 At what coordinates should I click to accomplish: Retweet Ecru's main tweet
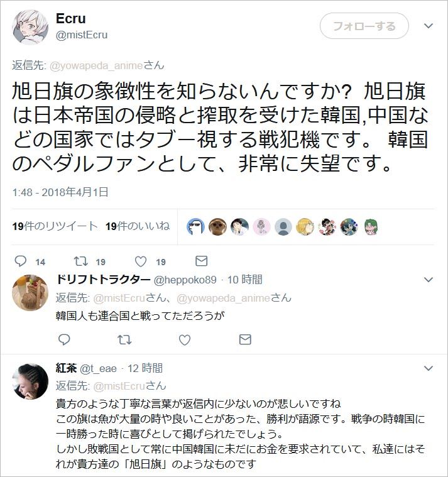81,261
